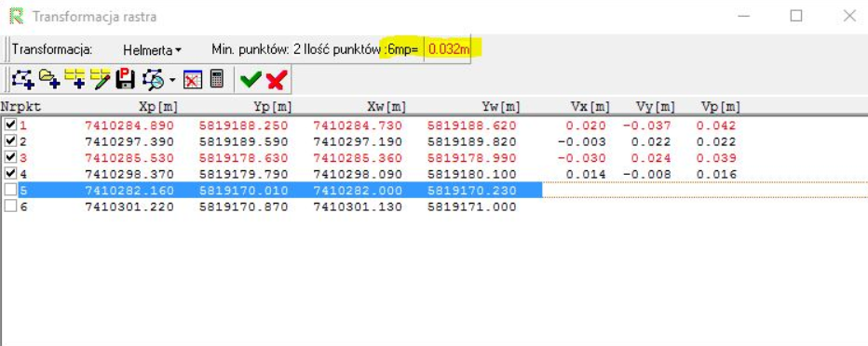Click Vp value 0.016 in row 4
The height and width of the screenshot is (346, 868).
pyautogui.click(x=716, y=175)
